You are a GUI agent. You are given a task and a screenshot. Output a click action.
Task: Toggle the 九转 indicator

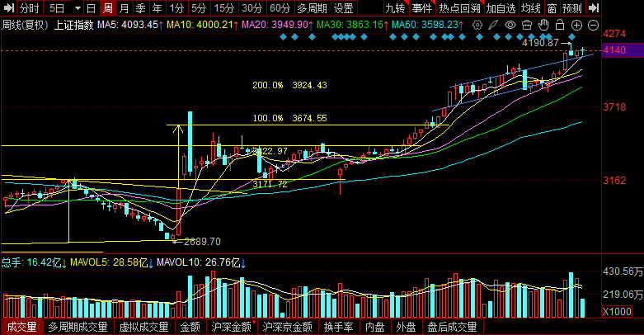tap(396, 8)
